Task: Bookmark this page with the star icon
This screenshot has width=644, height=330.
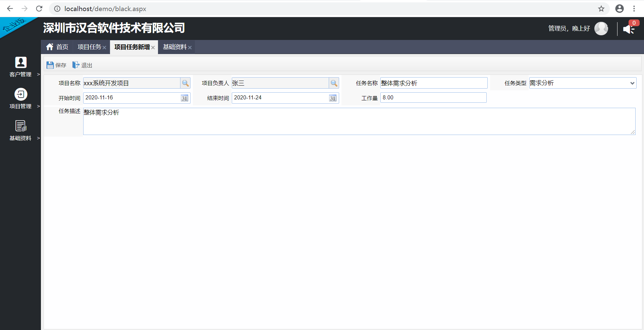Action: click(x=601, y=9)
